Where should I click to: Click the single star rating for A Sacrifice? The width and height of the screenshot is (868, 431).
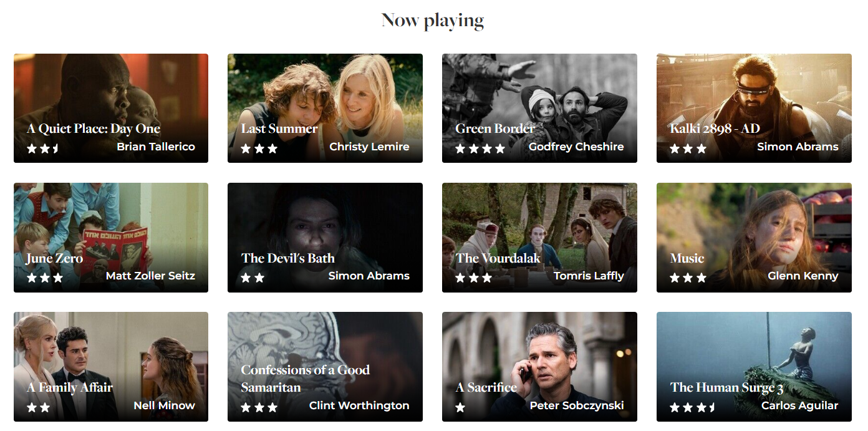click(x=461, y=408)
